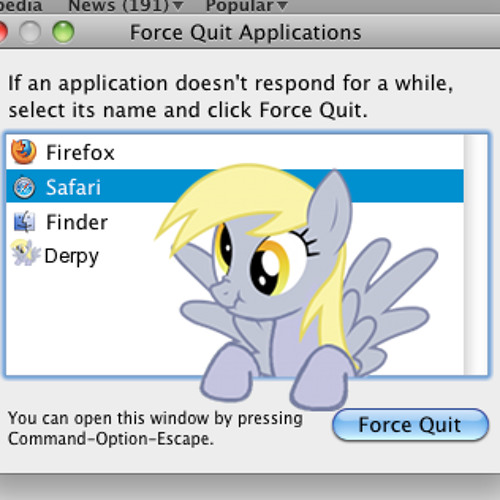Click the dropdown arrow next to News

pyautogui.click(x=178, y=6)
